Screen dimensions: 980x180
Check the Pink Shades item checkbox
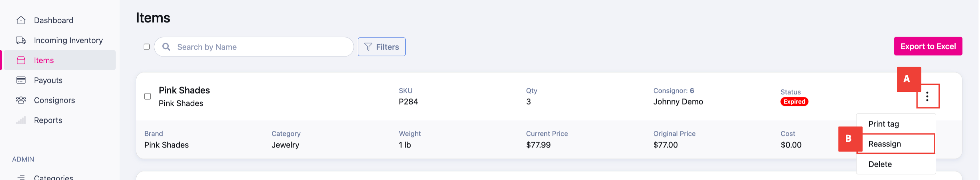tap(148, 96)
